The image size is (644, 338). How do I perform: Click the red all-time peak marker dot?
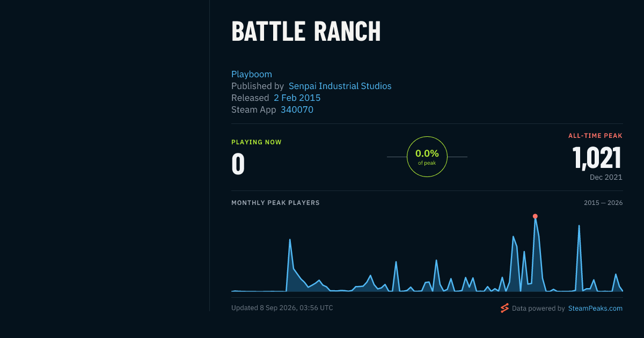pos(535,216)
